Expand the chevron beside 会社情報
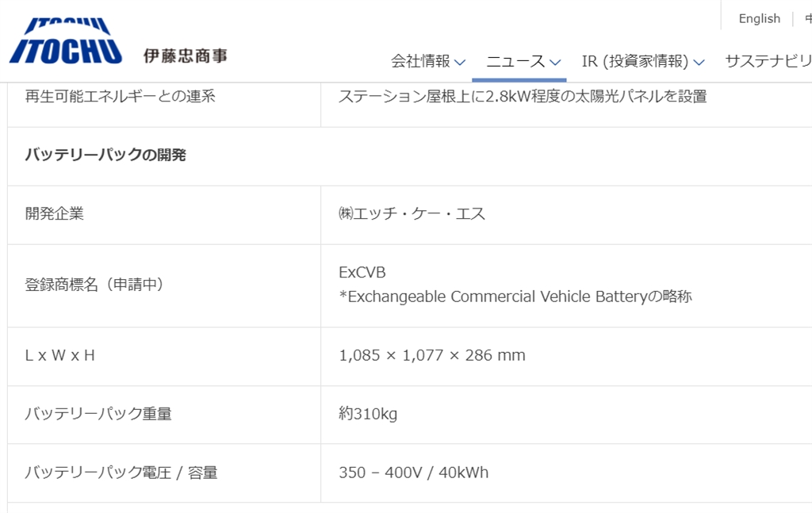 click(460, 62)
